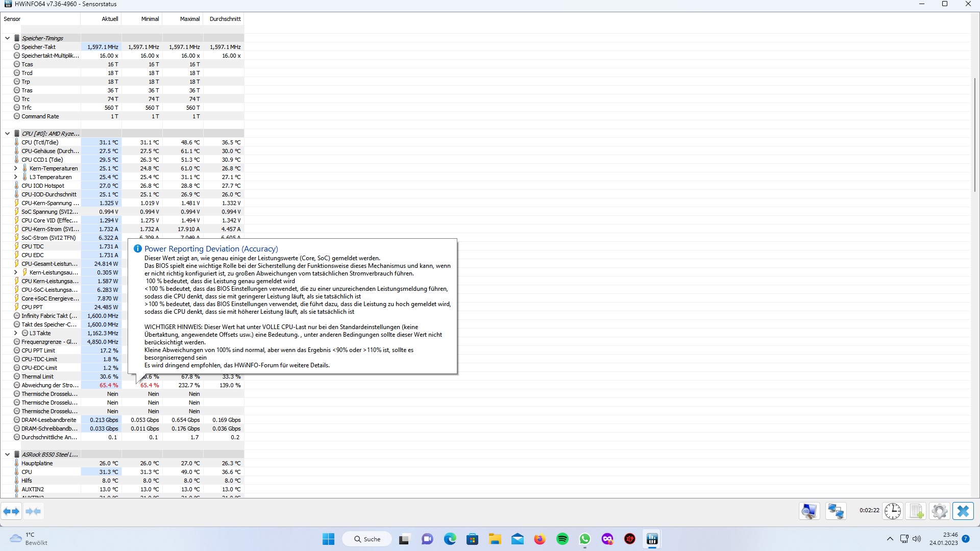Click the expand columns double-arrow button
Image resolution: width=980 pixels, height=551 pixels.
11,511
